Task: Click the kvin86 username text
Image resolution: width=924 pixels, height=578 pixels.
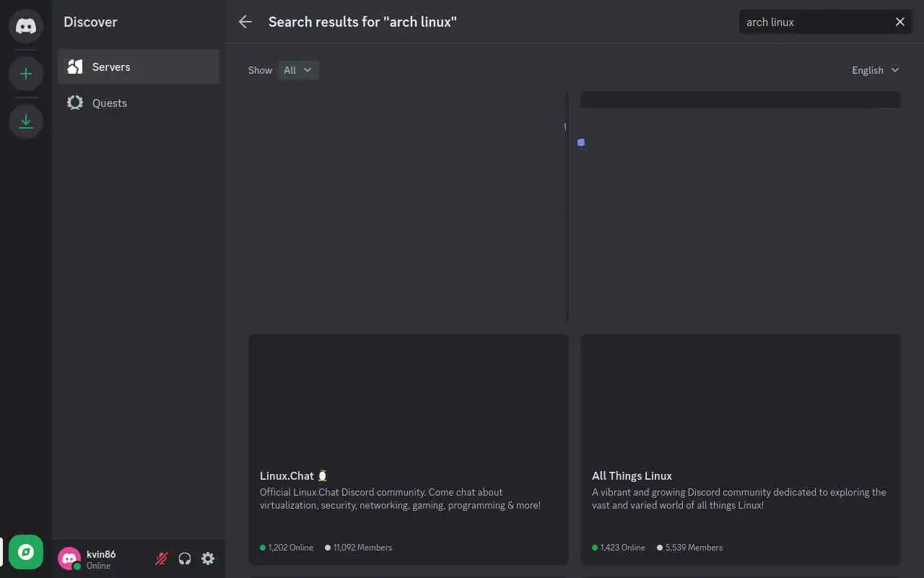Action: [101, 554]
